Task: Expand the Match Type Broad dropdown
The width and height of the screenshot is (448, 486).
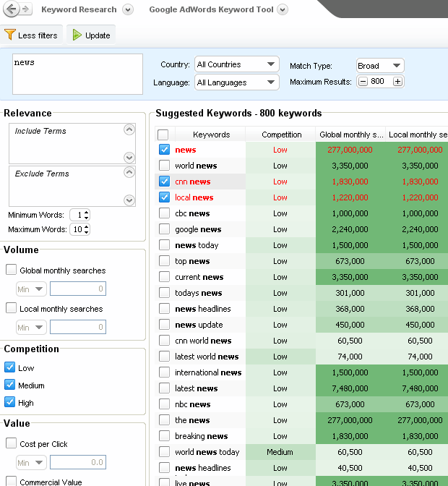Action: click(379, 65)
